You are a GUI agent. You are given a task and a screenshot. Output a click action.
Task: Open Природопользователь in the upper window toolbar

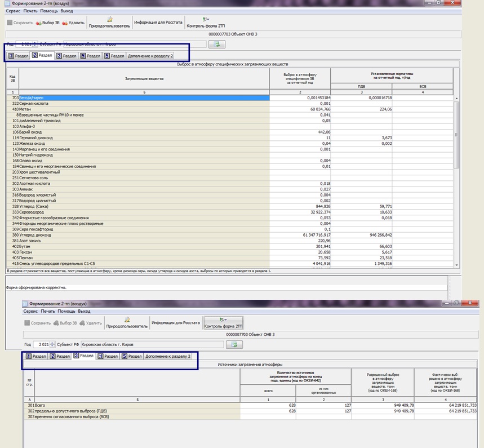point(109,23)
